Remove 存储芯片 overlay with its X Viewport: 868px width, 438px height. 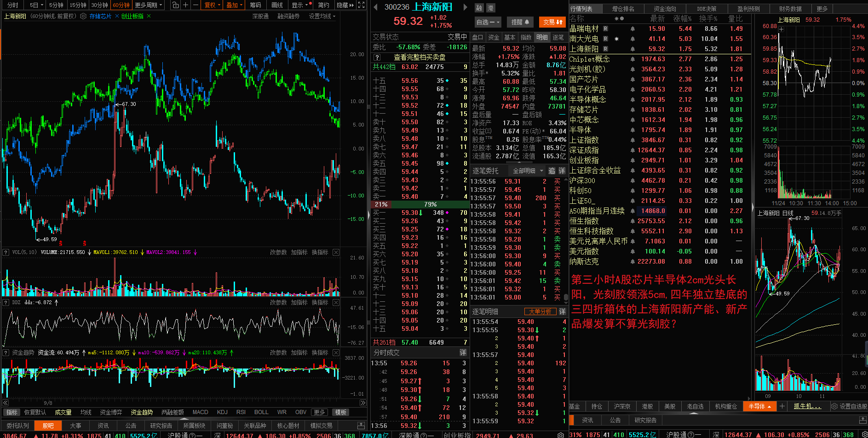tap(117, 16)
